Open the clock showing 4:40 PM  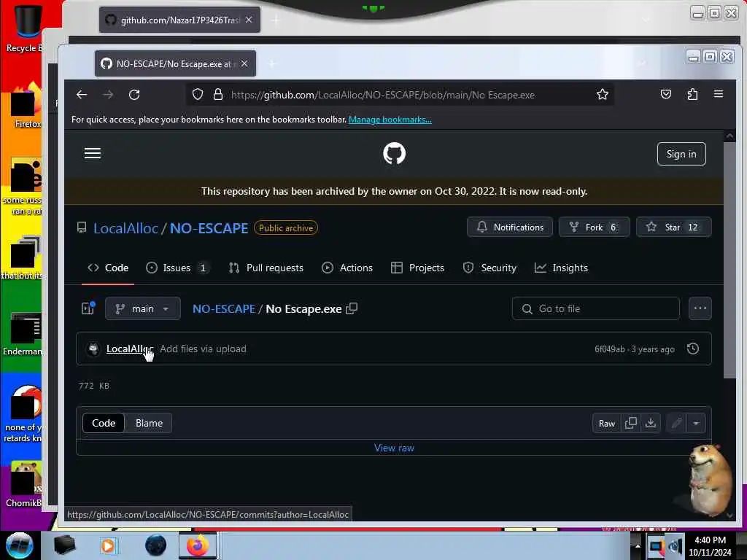(x=710, y=545)
